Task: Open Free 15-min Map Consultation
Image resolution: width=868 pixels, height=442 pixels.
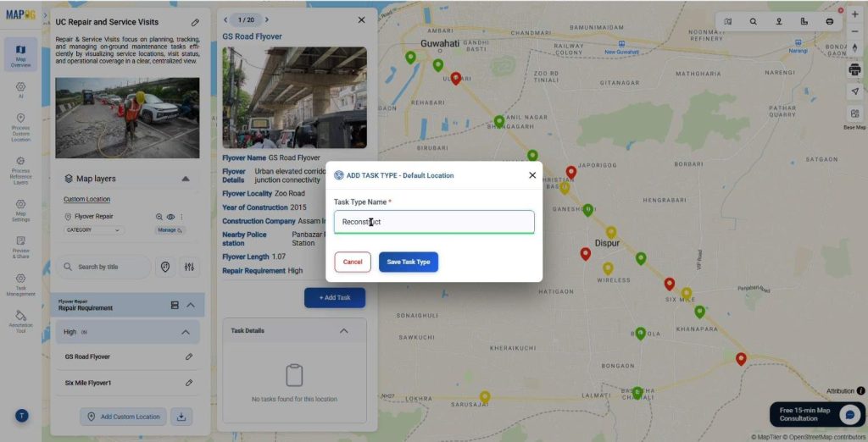Action: [x=817, y=414]
